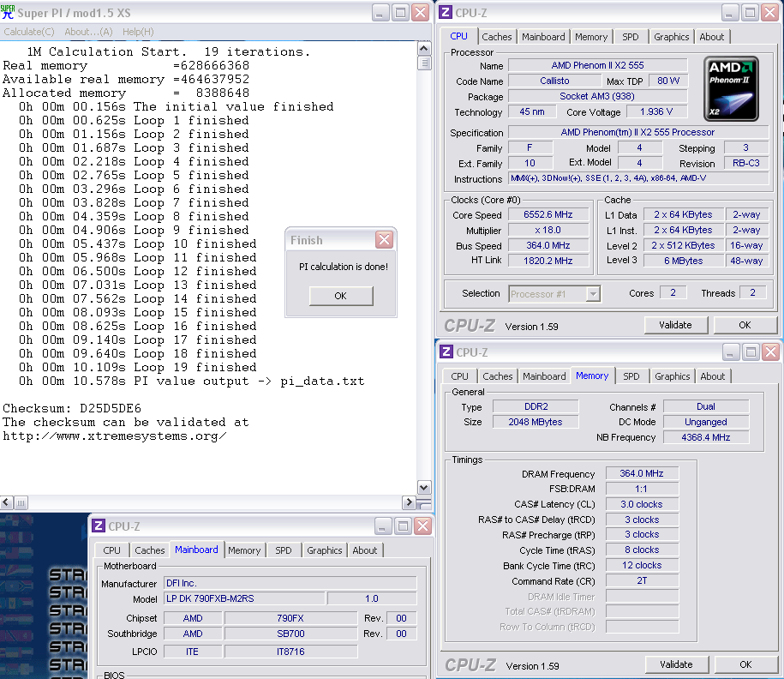Click the memory Type value DDR2
Viewport: 784px width, 679px height.
click(536, 406)
